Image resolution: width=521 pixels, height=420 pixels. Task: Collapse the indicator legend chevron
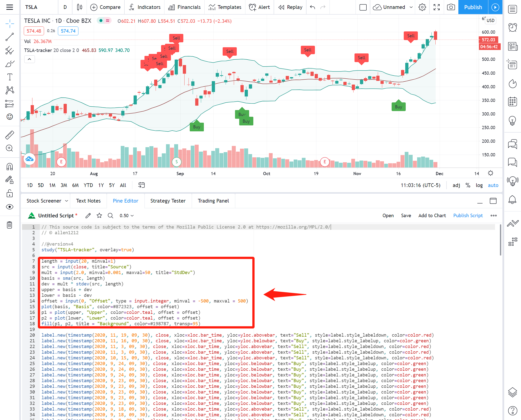(x=29, y=59)
